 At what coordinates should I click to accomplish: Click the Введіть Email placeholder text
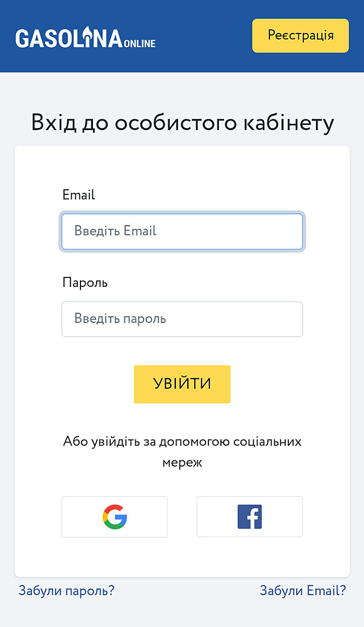pyautogui.click(x=115, y=231)
